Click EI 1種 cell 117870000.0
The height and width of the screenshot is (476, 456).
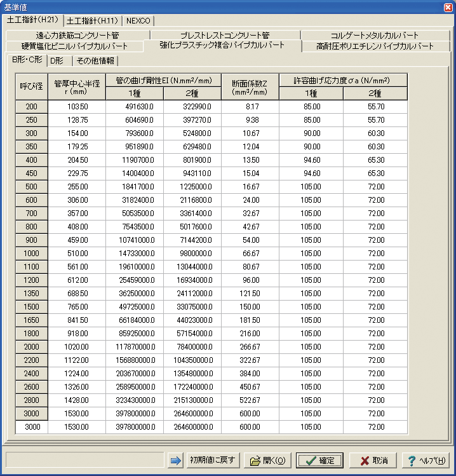pos(135,347)
